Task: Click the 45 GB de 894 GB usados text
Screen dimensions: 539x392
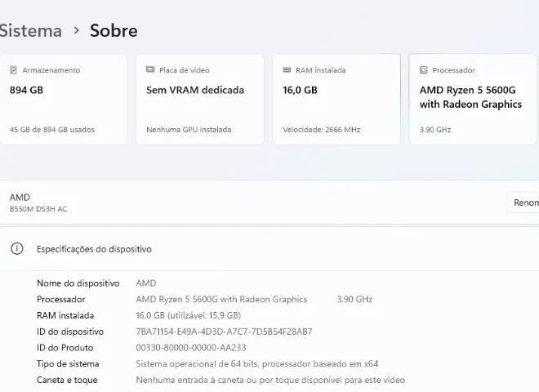Action: tap(52, 130)
